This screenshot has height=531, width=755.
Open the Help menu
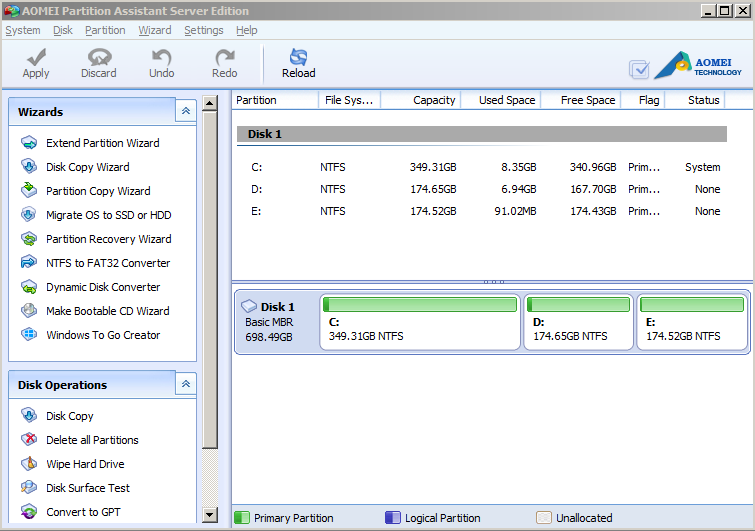247,30
